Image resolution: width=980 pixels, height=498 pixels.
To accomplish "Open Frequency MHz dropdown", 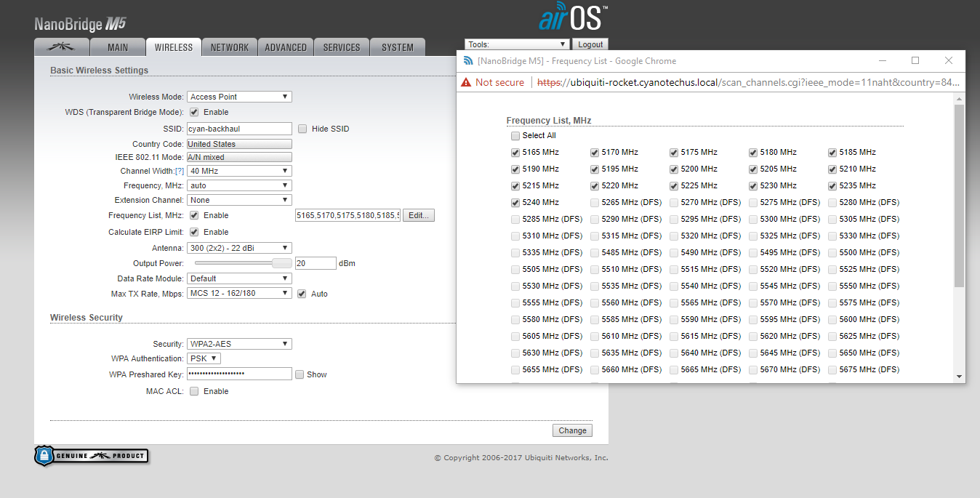I will (239, 185).
